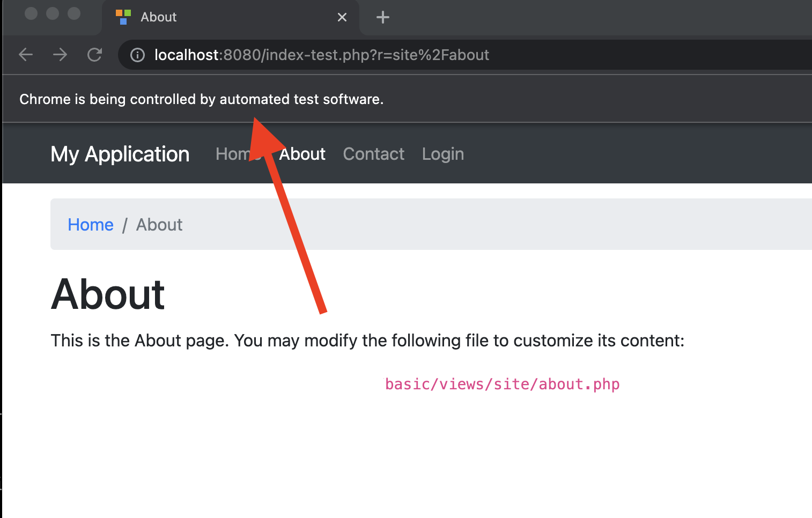812x518 pixels.
Task: Close the About browser tab
Action: click(x=342, y=18)
